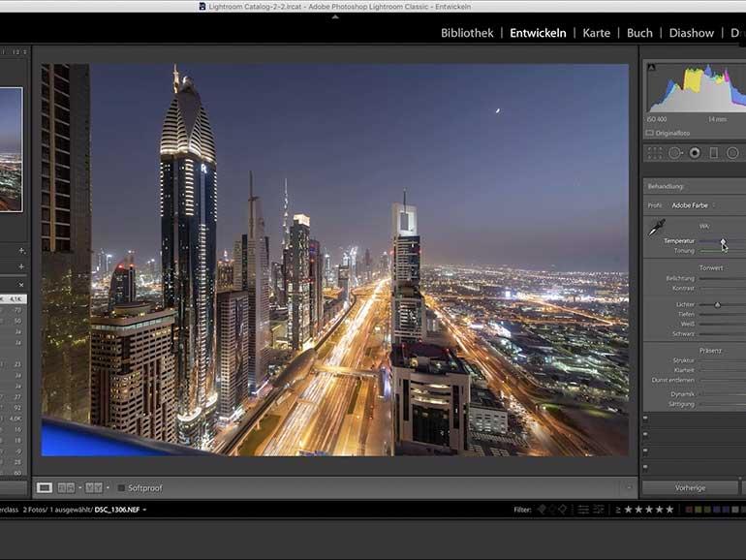Click the Vorherige button
This screenshot has width=746, height=560.
pyautogui.click(x=690, y=487)
